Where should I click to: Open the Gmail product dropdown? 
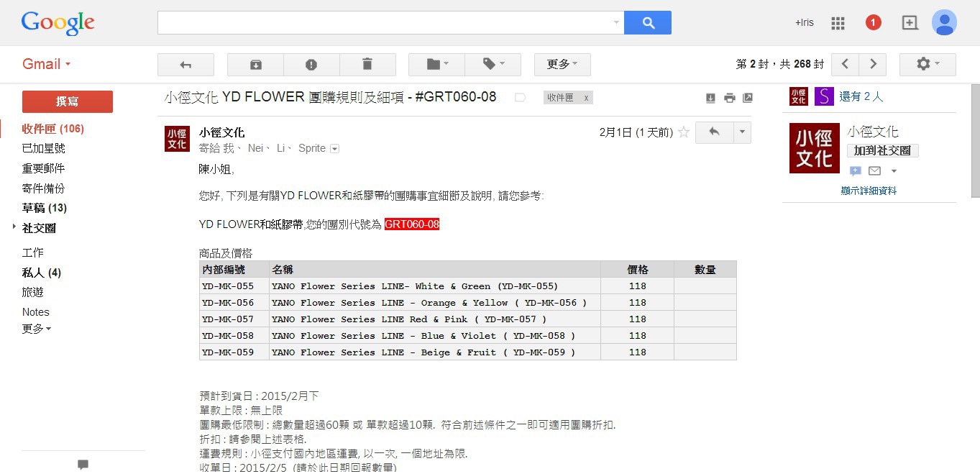pos(47,64)
